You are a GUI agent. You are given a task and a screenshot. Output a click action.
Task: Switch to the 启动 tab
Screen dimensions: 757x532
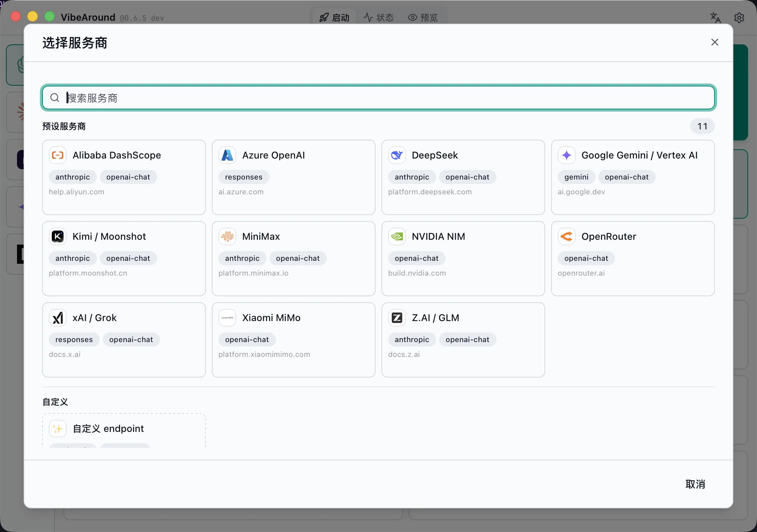point(335,17)
